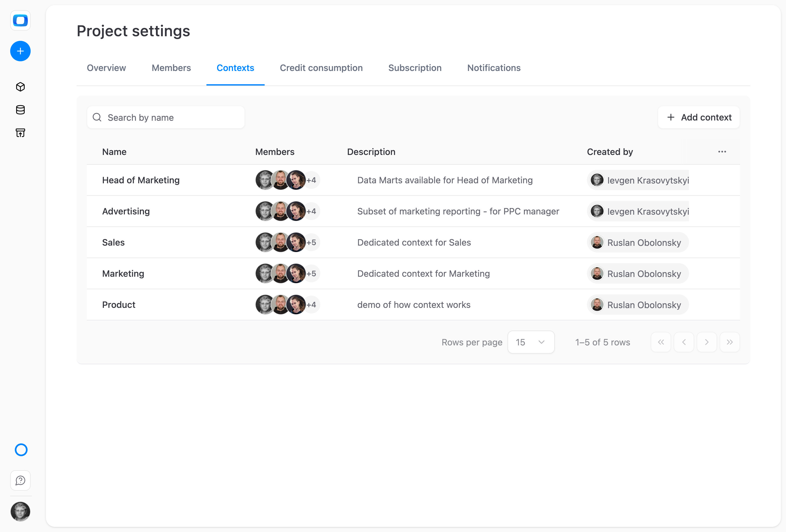
Task: Go to the last page of rows
Action: pyautogui.click(x=730, y=342)
